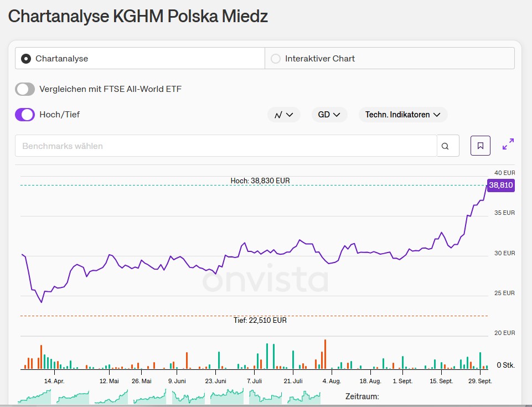Select the Interaktiver Chart radio option

[276, 58]
